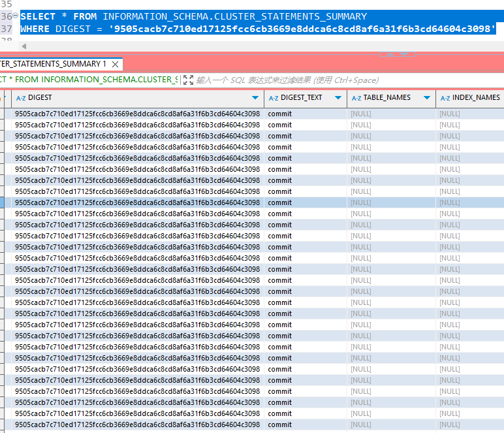Click the A-Z type icon of DIGEST column
Image resolution: width=504 pixels, height=433 pixels.
point(20,98)
